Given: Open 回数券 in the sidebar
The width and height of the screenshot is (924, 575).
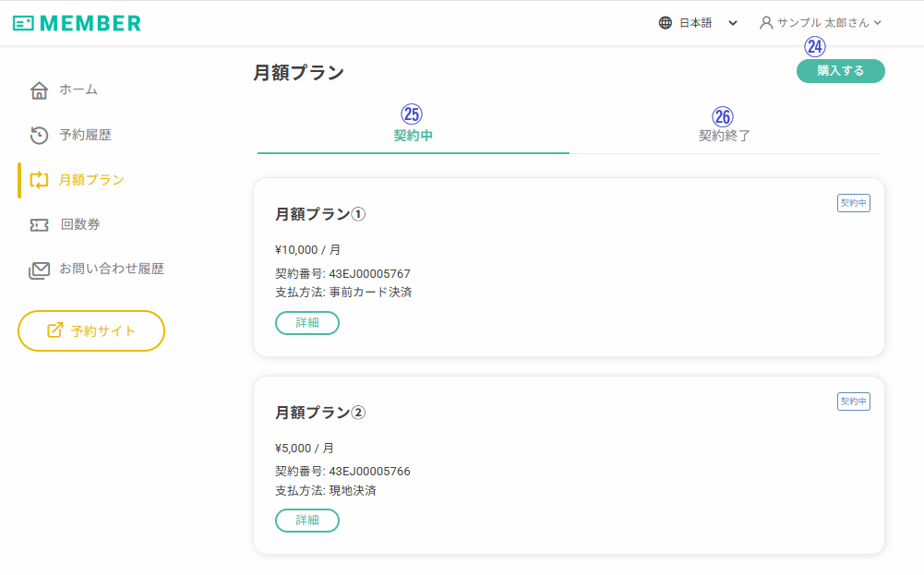Looking at the screenshot, I should (x=65, y=224).
